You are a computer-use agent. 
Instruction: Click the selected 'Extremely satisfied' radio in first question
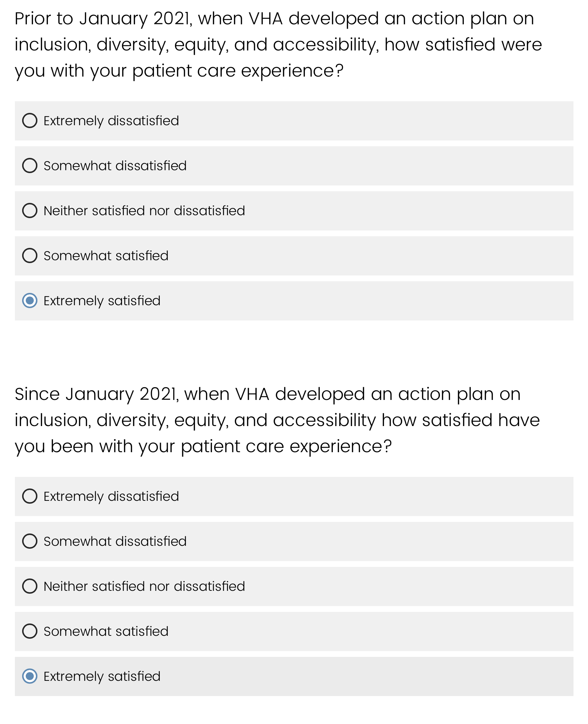(30, 301)
